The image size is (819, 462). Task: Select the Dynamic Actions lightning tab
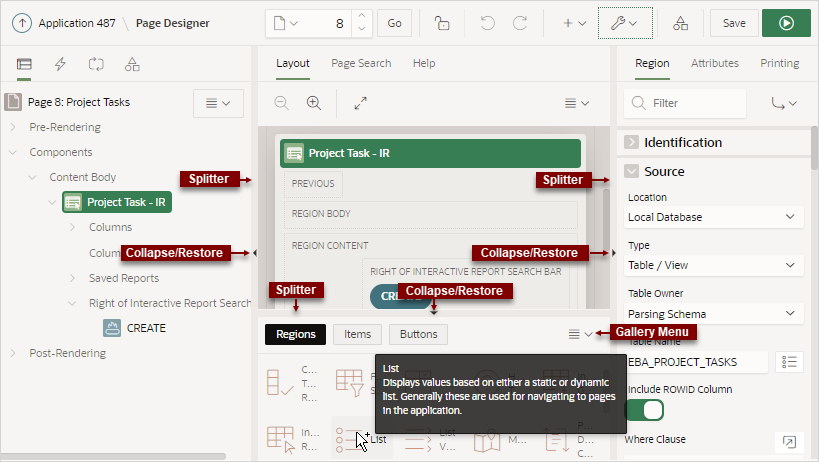coord(60,64)
